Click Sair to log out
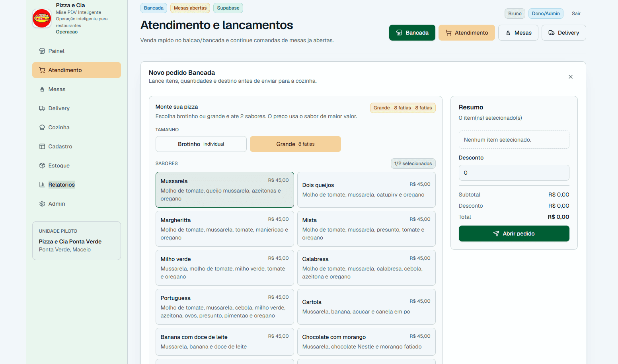This screenshot has height=364, width=618. tap(576, 14)
